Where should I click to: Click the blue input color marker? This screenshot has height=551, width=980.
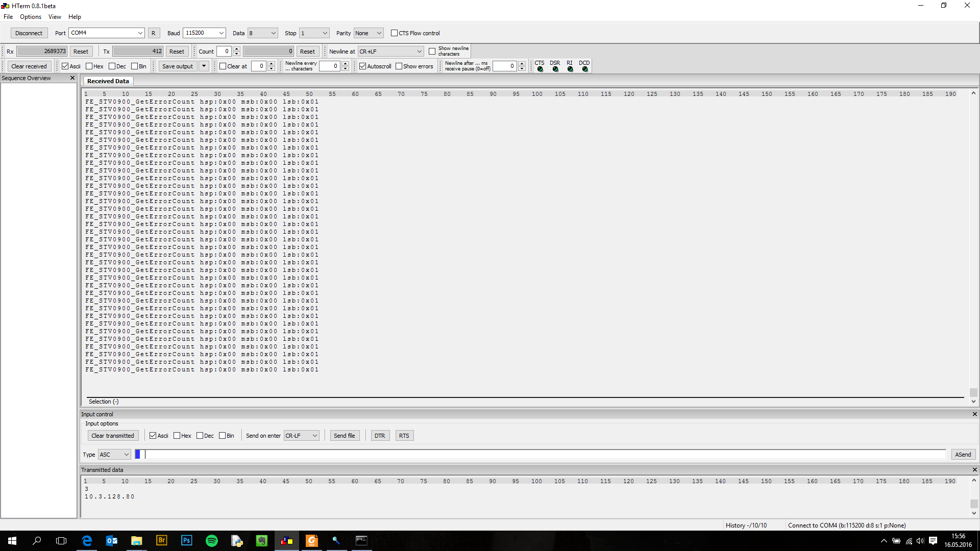(x=137, y=455)
